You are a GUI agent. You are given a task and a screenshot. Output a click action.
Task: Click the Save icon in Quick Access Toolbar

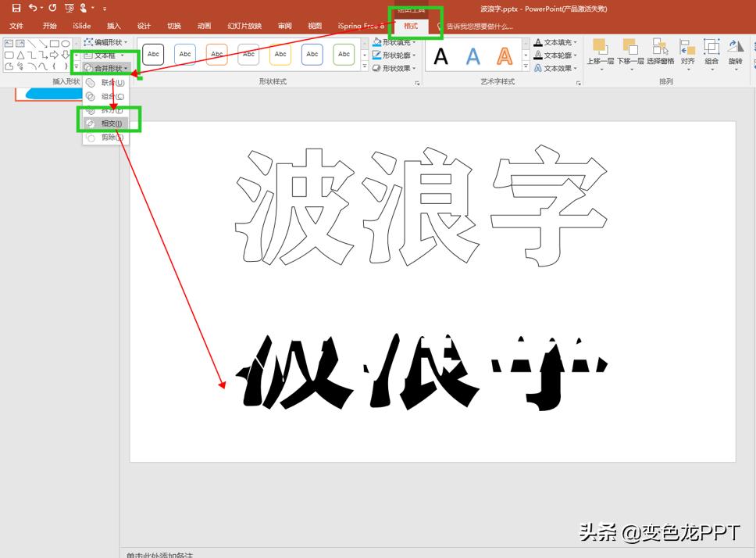point(16,8)
